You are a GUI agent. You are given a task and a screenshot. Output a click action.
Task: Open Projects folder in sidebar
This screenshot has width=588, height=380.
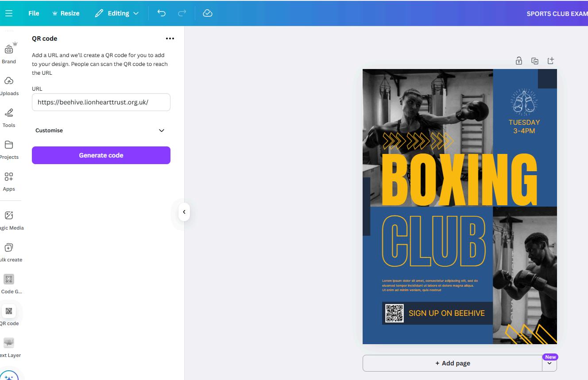pos(9,150)
